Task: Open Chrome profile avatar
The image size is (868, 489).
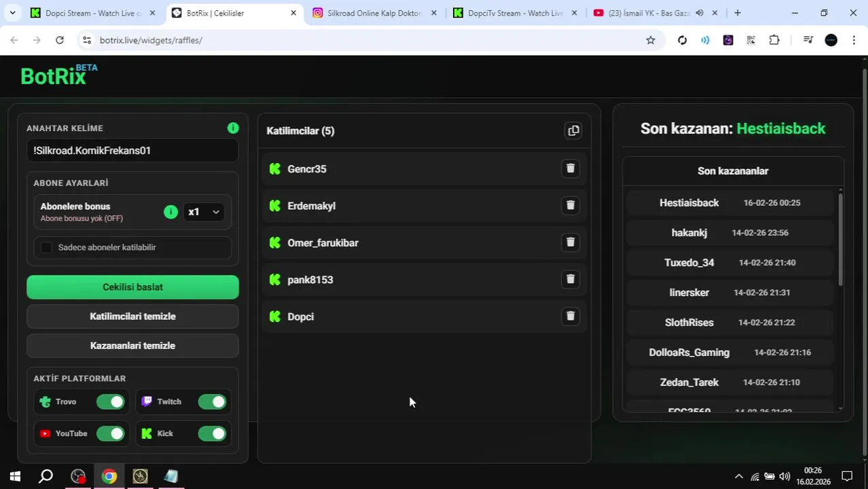Action: (831, 40)
